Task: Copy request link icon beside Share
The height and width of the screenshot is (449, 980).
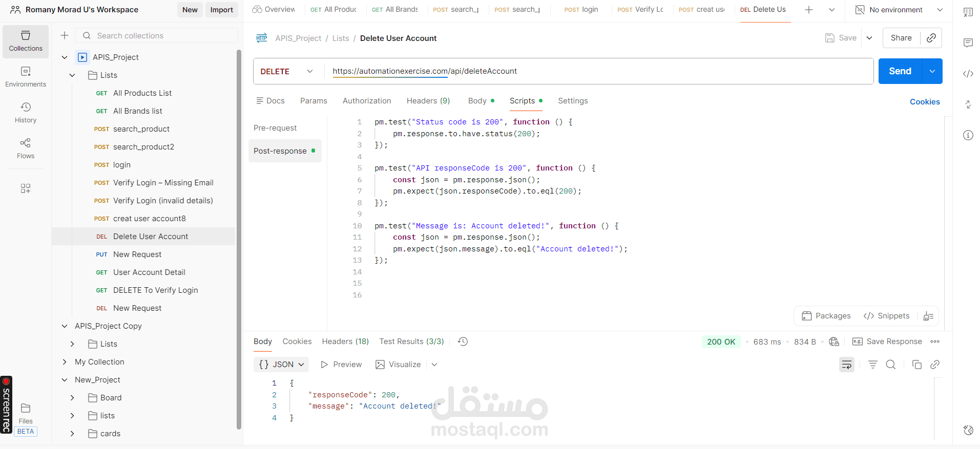Action: click(931, 38)
